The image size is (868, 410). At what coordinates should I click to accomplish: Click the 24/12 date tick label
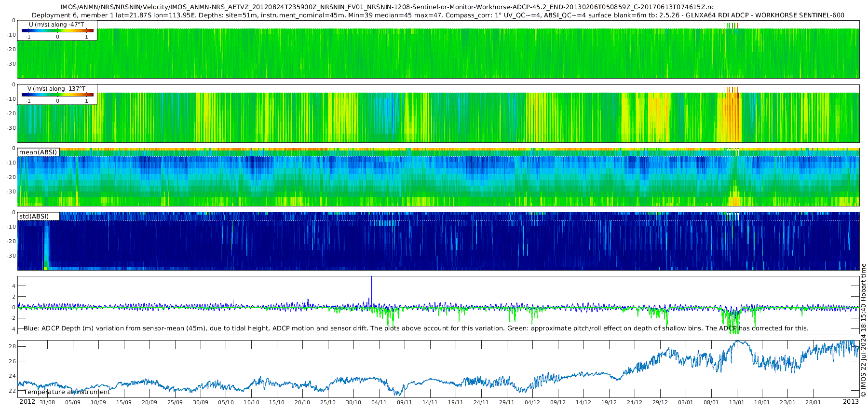point(634,402)
